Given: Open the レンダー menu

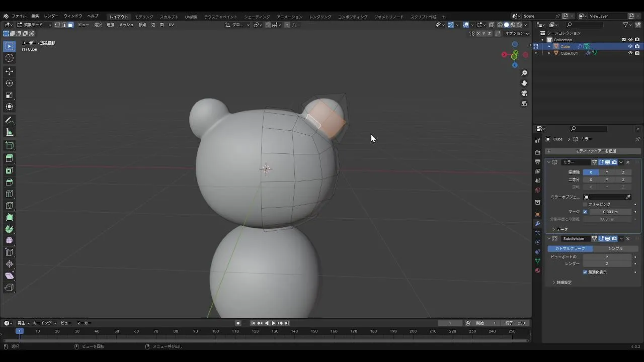Looking at the screenshot, I should point(51,16).
